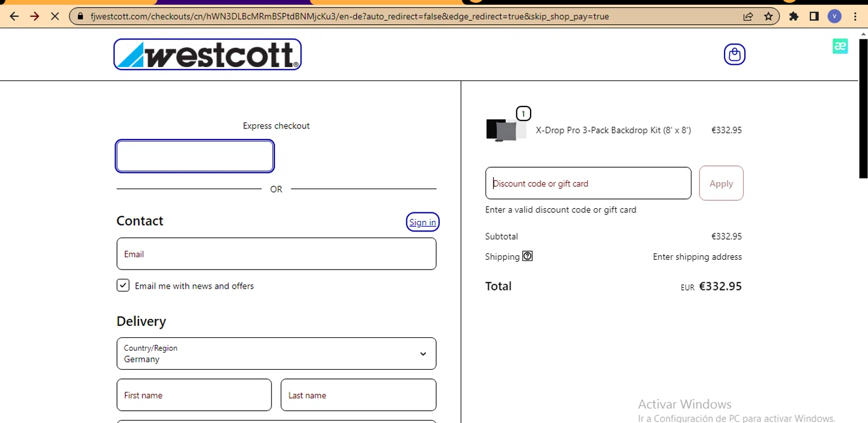Click the Delivery heading
The height and width of the screenshot is (423, 868).
[141, 321]
